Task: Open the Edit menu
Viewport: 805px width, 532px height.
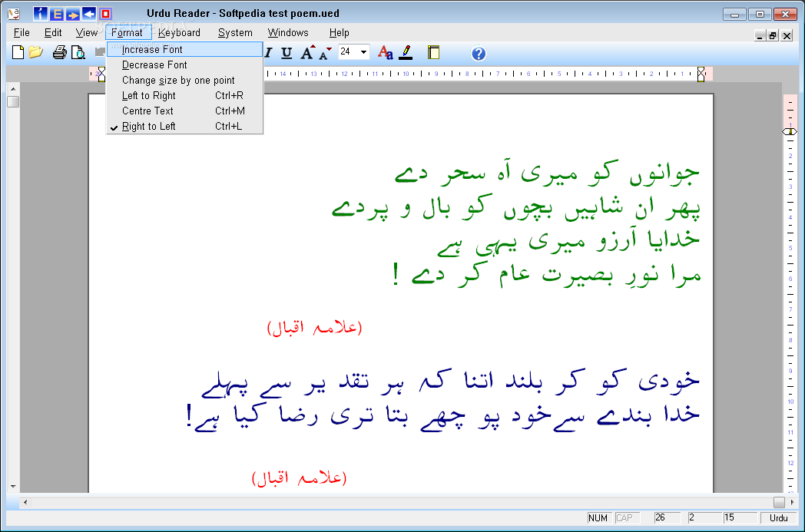Action: pos(53,33)
